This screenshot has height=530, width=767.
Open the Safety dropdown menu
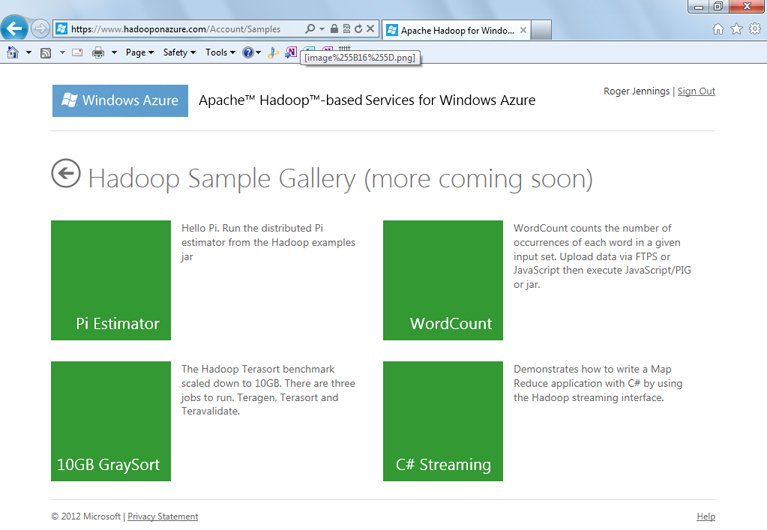179,52
